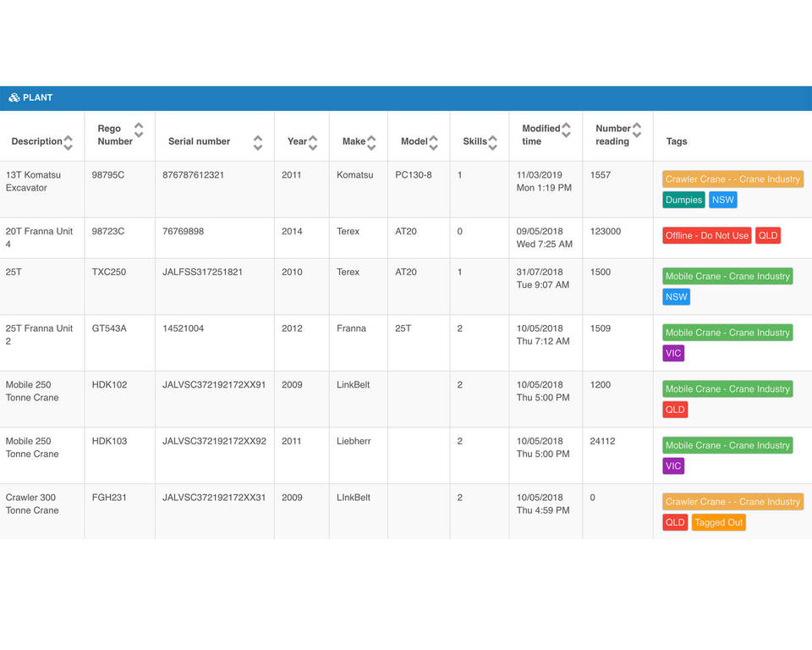This screenshot has height=650, width=812.
Task: Open the Tags column header
Action: pyautogui.click(x=677, y=141)
